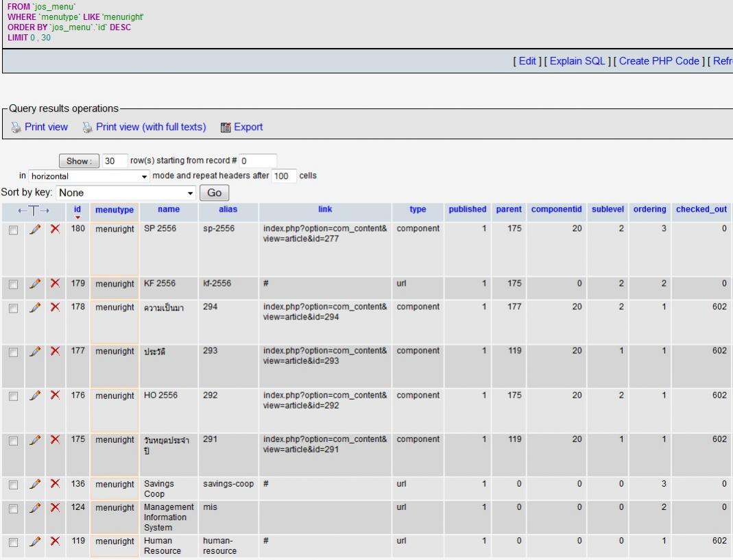Image resolution: width=733 pixels, height=560 pixels.
Task: Click the delete X for row id 175
Action: [55, 439]
